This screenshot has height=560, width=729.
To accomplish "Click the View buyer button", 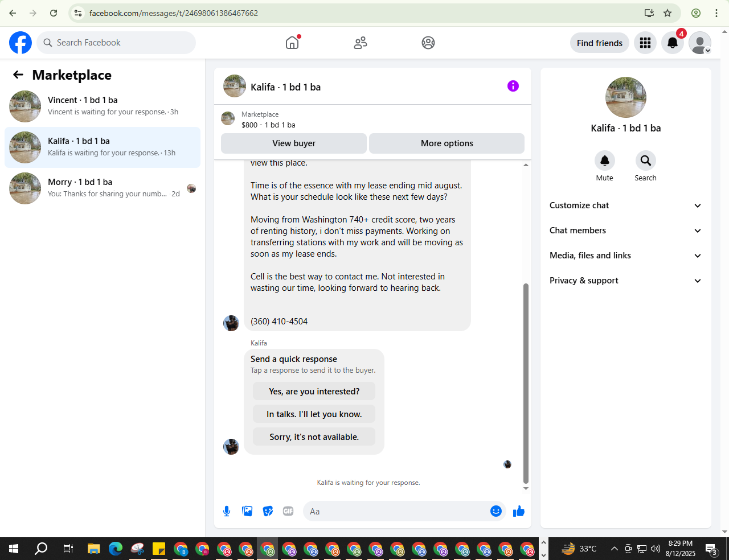I will (294, 143).
